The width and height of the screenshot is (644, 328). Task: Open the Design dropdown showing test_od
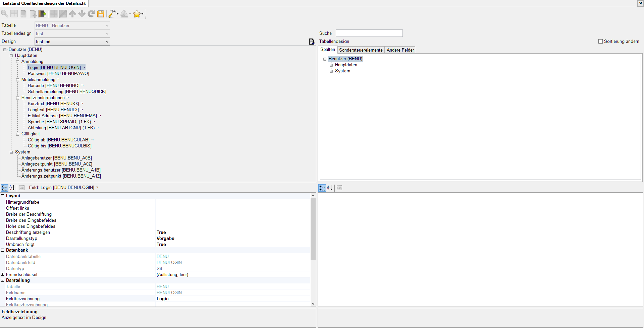coord(107,42)
